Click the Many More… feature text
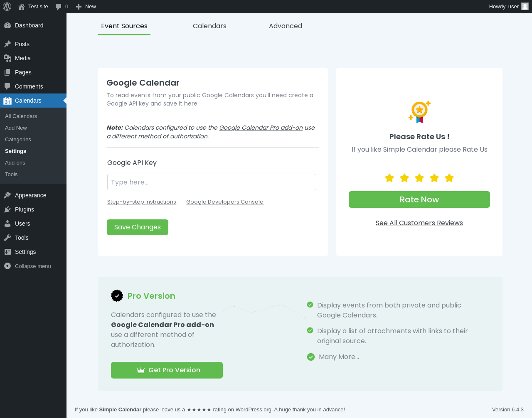The width and height of the screenshot is (532, 418). click(339, 357)
